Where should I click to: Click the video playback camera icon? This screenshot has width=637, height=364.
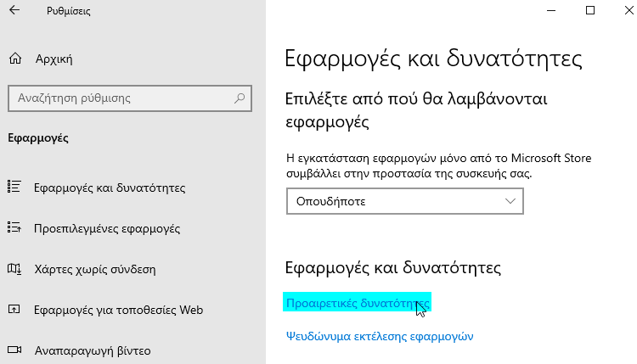[x=14, y=350]
